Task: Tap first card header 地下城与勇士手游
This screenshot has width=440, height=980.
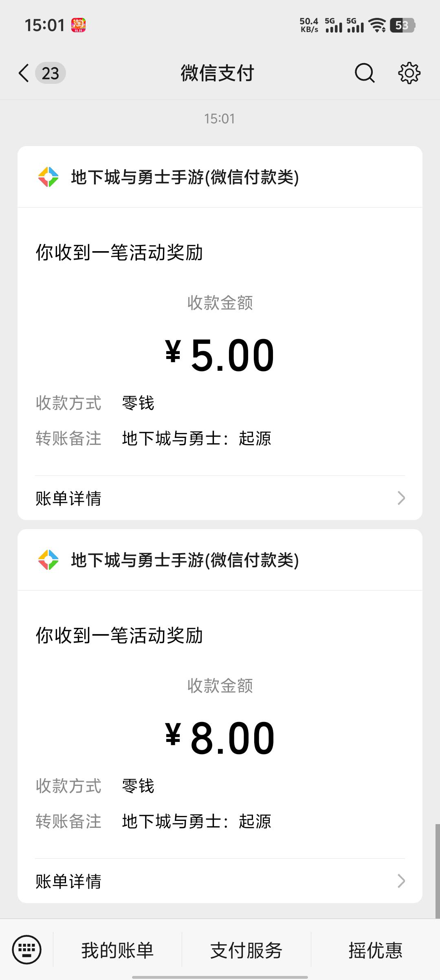Action: (x=185, y=177)
